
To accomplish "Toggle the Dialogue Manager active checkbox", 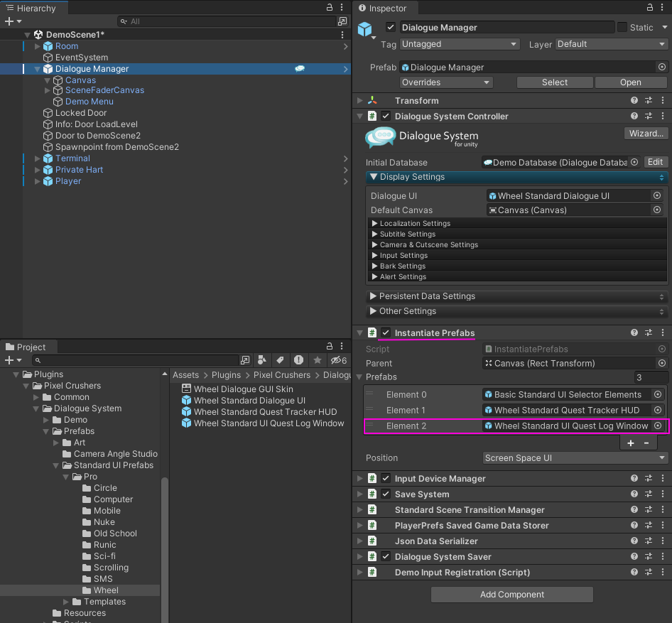I will coord(391,27).
